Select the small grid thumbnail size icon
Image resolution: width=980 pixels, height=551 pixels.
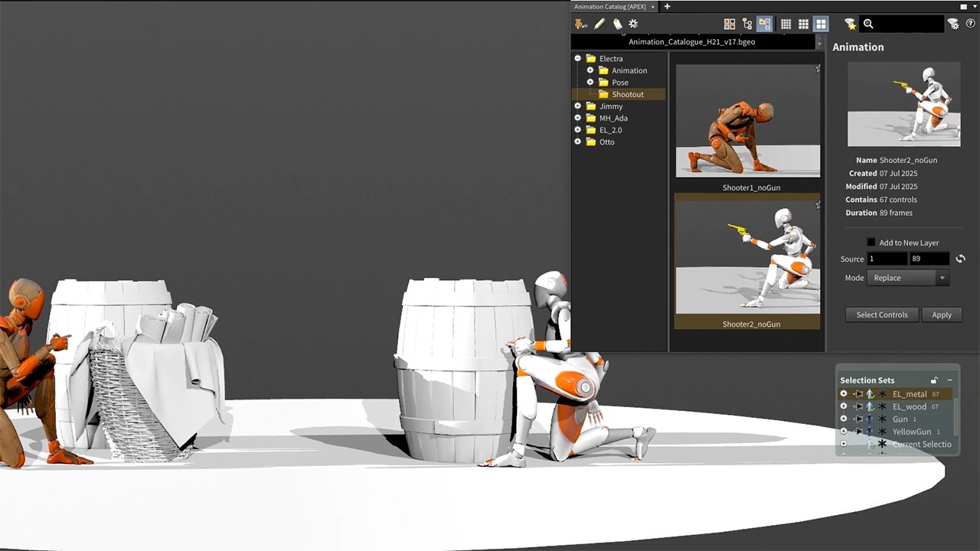pyautogui.click(x=786, y=24)
